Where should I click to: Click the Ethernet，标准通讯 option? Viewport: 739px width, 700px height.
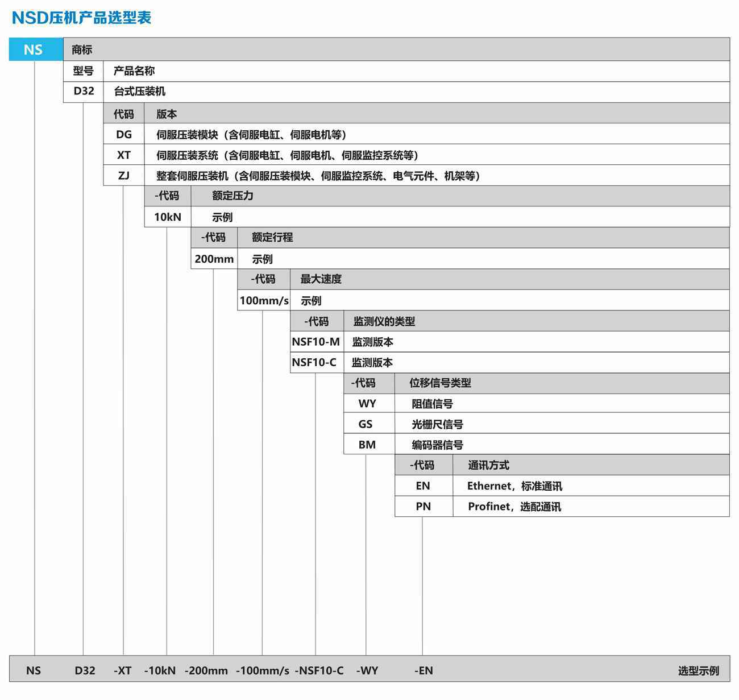514,486
